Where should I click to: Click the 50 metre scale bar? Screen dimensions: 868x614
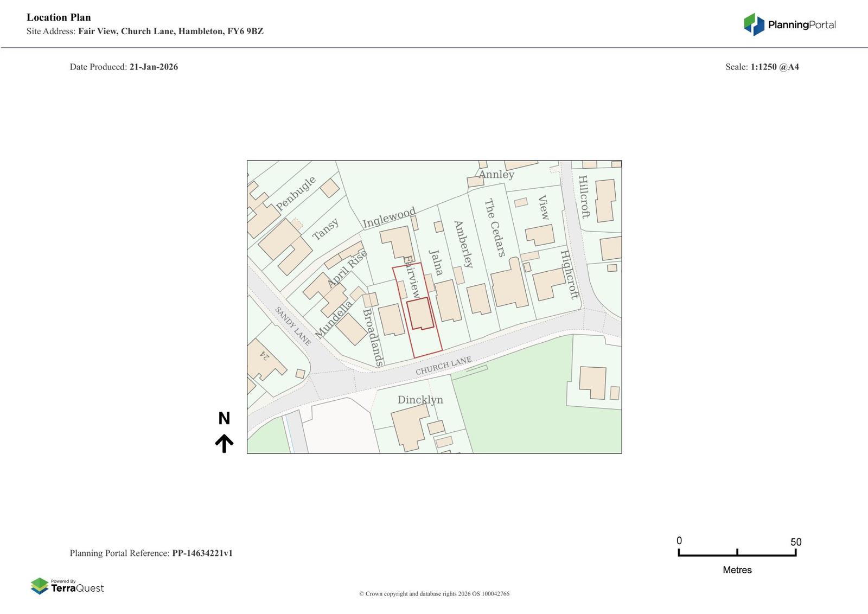point(737,553)
